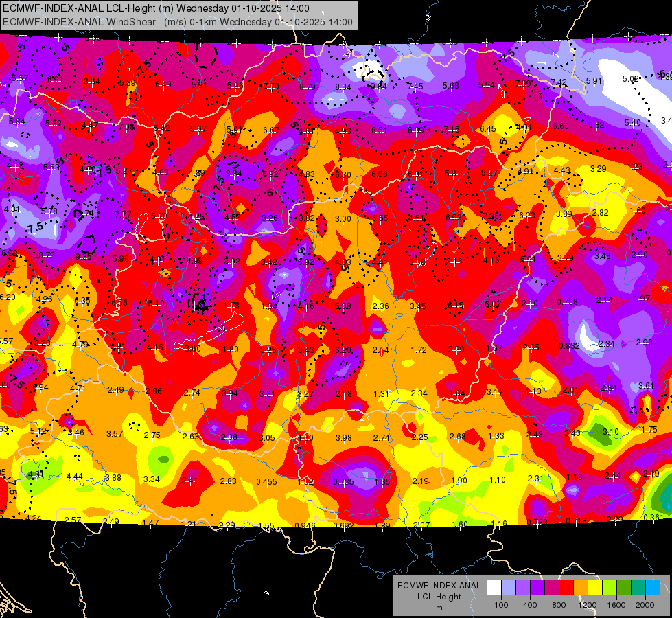The width and height of the screenshot is (672, 618).
Task: Click the light lavender legend swatch
Action: 509,588
